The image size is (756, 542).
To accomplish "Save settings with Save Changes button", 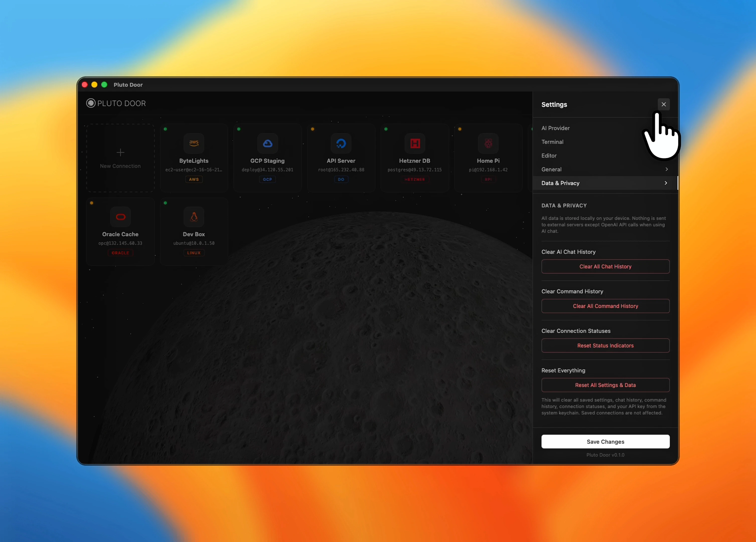I will point(605,442).
